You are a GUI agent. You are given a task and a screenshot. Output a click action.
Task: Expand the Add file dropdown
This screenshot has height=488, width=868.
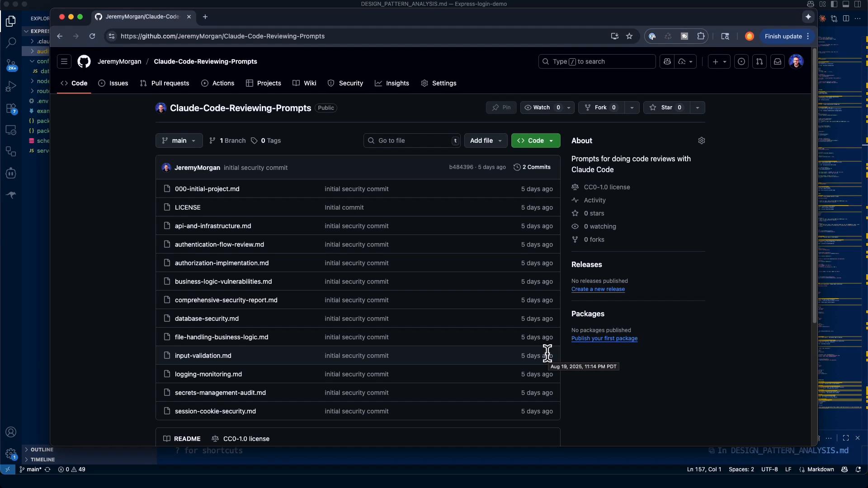coord(486,141)
